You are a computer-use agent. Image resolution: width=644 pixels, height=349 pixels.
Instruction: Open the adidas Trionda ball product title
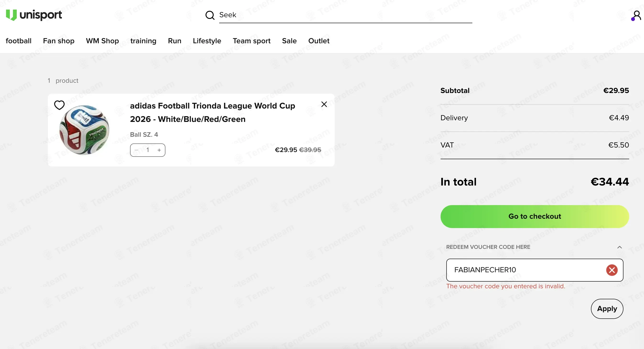213,113
